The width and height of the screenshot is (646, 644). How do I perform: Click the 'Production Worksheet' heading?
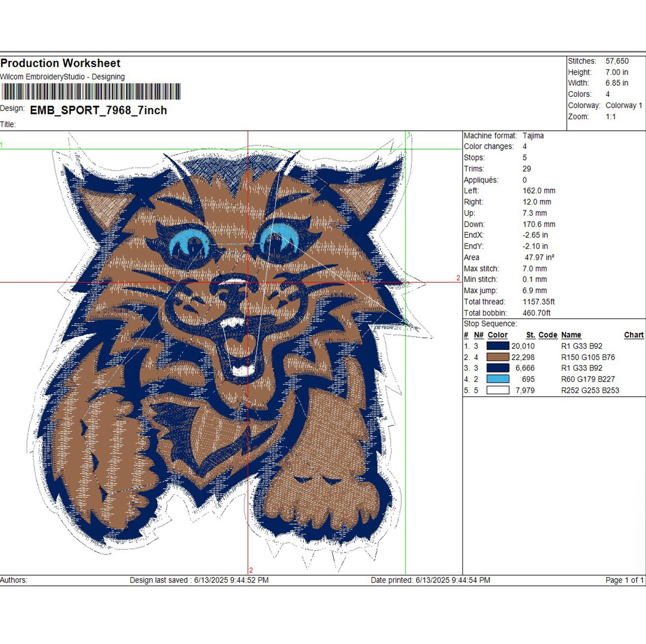60,63
